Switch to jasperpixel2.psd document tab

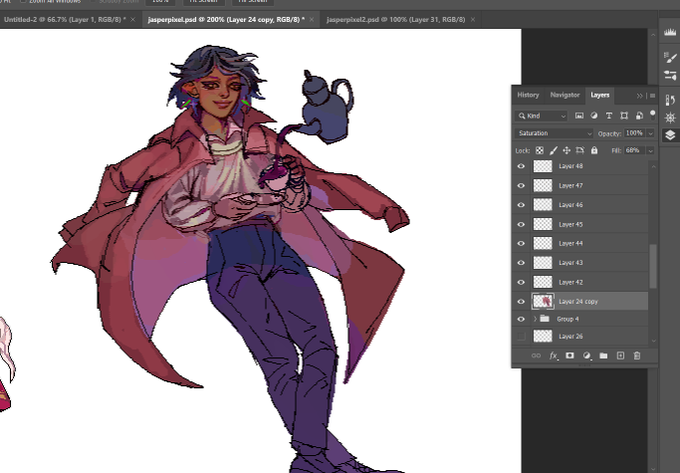click(x=396, y=20)
